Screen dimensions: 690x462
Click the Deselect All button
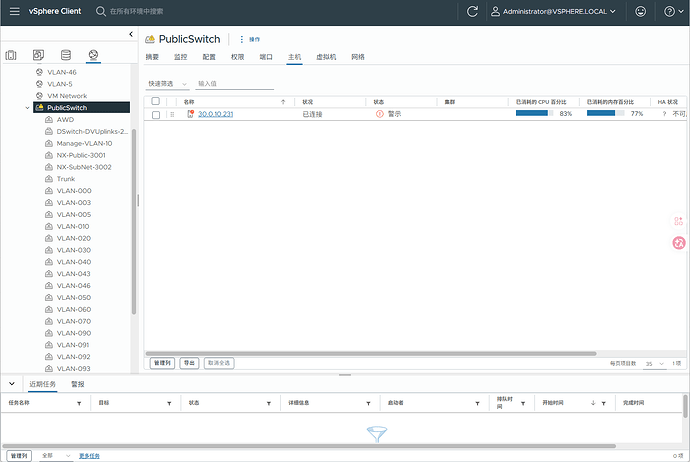coord(219,363)
